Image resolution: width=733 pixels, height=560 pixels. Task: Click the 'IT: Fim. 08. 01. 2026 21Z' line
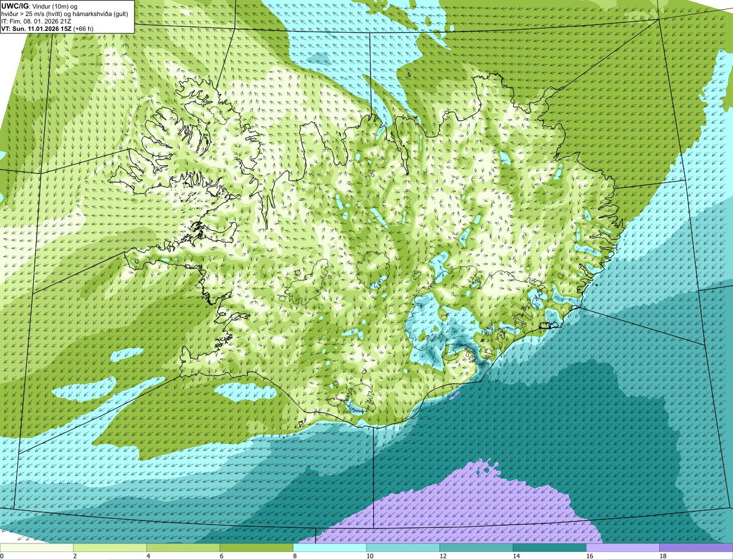coord(36,21)
